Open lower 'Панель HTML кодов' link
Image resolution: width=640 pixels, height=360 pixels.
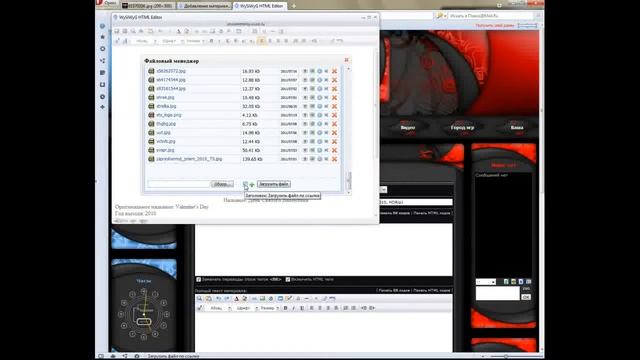tap(432, 291)
